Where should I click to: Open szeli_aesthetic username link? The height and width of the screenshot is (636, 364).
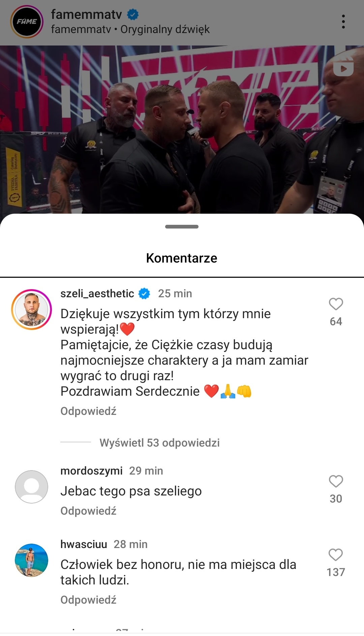tap(97, 294)
